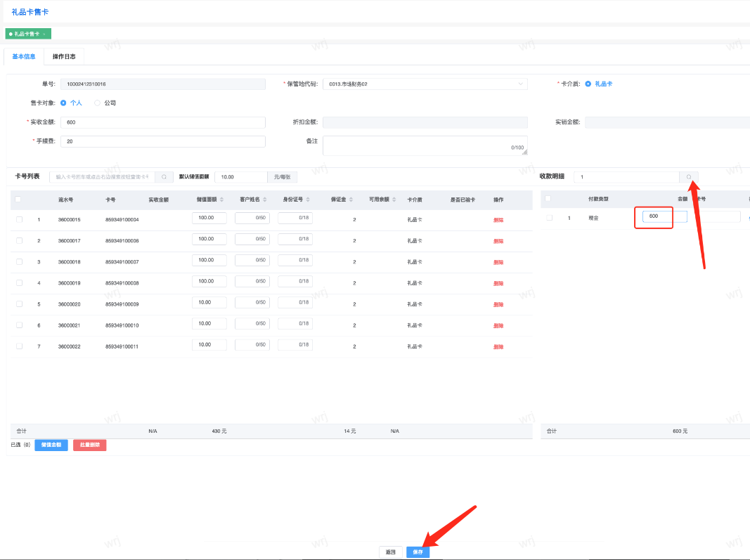Tick the select-all checkbox in card list header
Screen dimensions: 750x560
pos(18,200)
